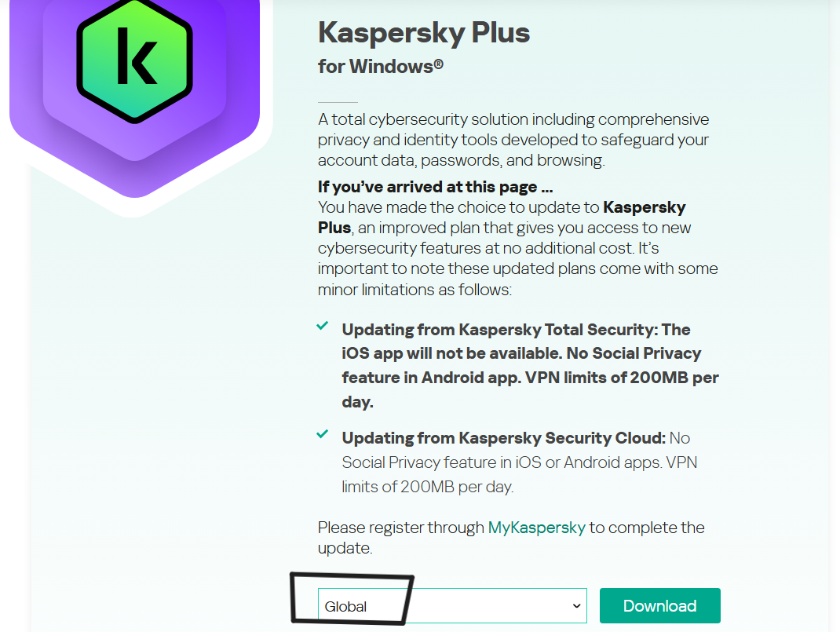Expand the region dropdown using its chevron arrow
Screen dimensions: 840x632
577,606
